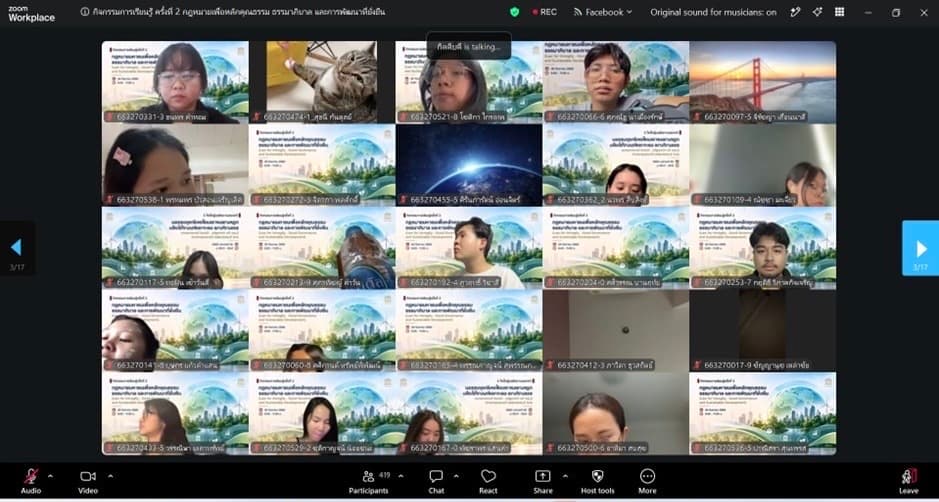Image resolution: width=939 pixels, height=502 pixels.
Task: Click the muted mic icon on 663270204-0
Action: pyautogui.click(x=550, y=282)
